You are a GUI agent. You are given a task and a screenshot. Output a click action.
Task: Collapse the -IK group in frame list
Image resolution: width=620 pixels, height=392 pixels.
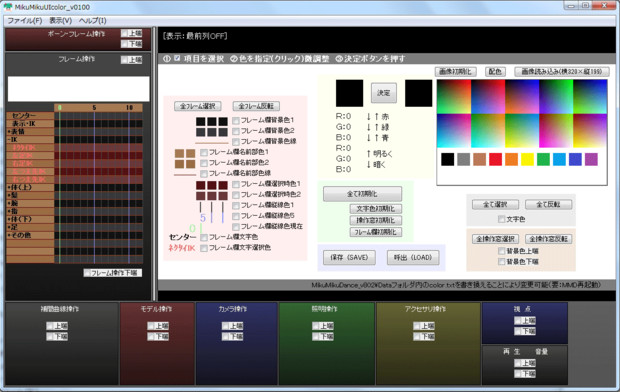point(30,140)
